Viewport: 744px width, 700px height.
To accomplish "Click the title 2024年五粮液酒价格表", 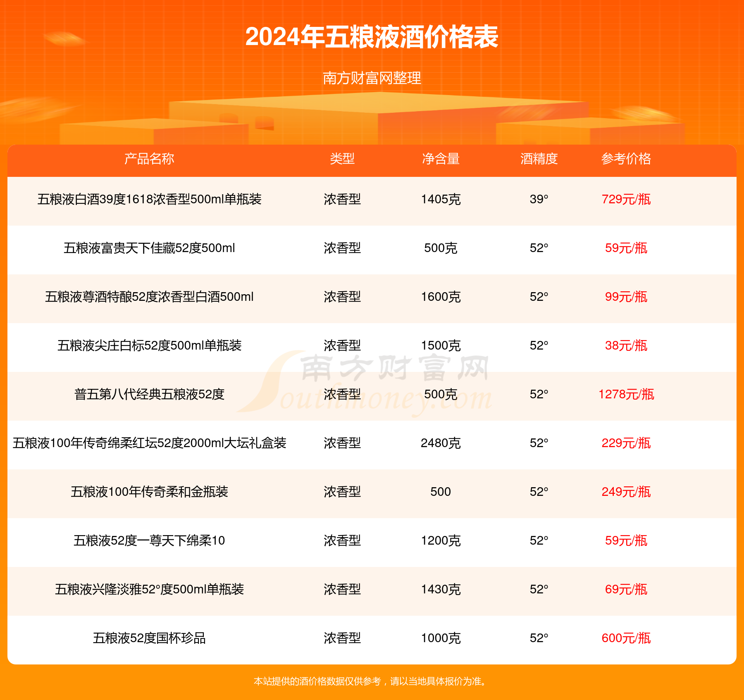I will pyautogui.click(x=372, y=37).
